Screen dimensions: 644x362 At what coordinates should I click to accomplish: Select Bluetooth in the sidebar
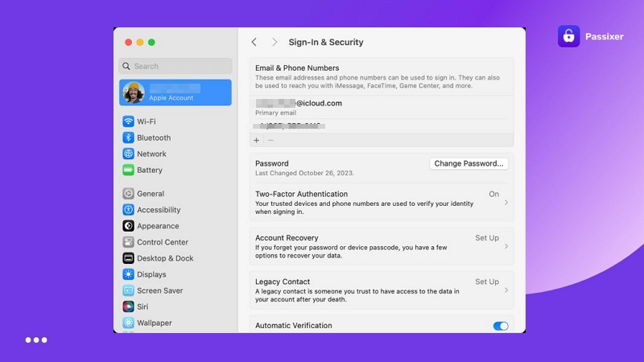[x=175, y=138]
